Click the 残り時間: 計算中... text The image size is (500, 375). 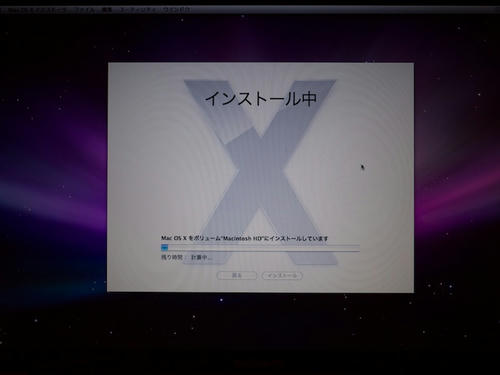coord(187,257)
